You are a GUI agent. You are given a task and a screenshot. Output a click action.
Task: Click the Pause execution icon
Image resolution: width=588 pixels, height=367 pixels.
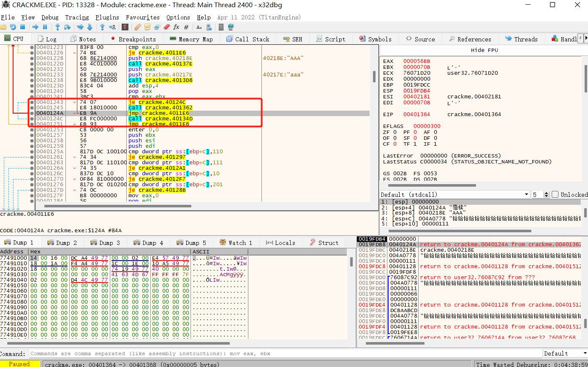coord(45,27)
